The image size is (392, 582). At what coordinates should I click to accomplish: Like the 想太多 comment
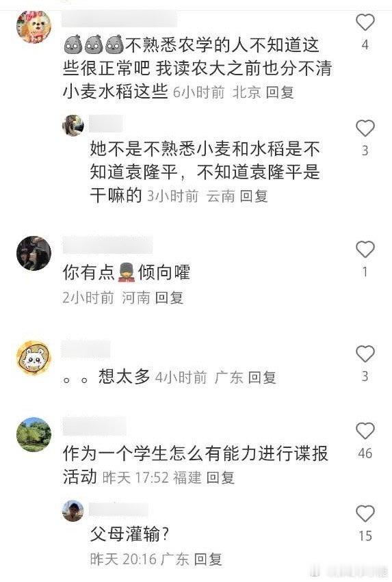(365, 354)
